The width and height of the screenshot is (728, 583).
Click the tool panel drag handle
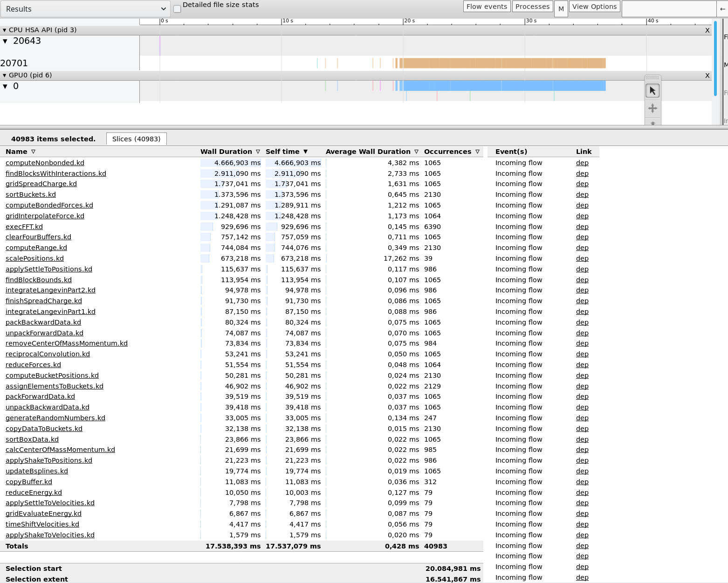652,78
